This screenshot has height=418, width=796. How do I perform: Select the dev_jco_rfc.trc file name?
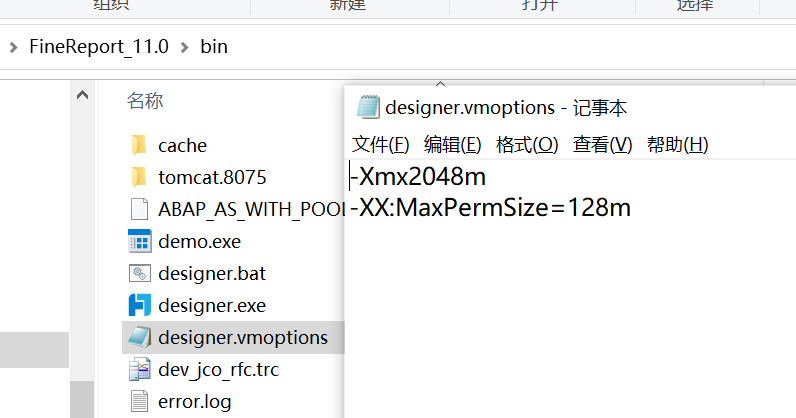218,369
